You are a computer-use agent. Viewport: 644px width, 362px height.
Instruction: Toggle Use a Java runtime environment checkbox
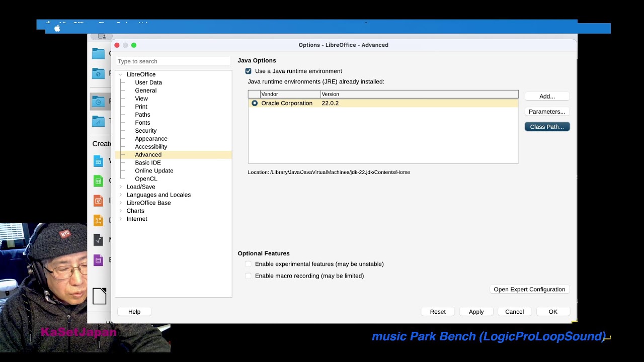[x=248, y=71]
